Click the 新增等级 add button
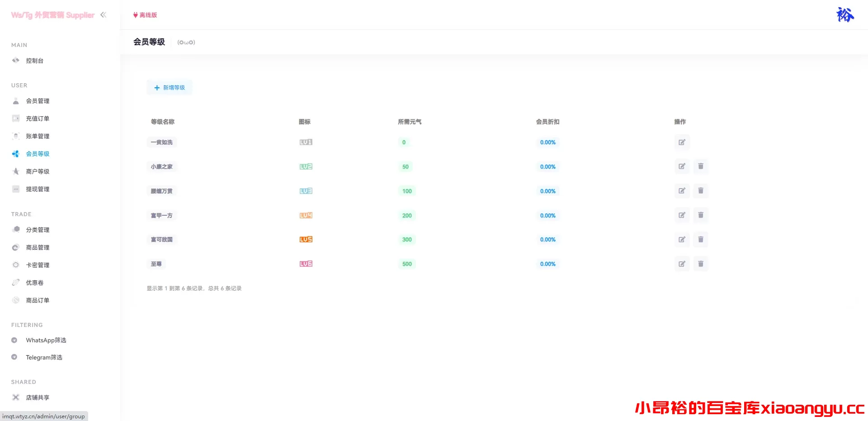This screenshot has width=868, height=421. click(x=170, y=88)
